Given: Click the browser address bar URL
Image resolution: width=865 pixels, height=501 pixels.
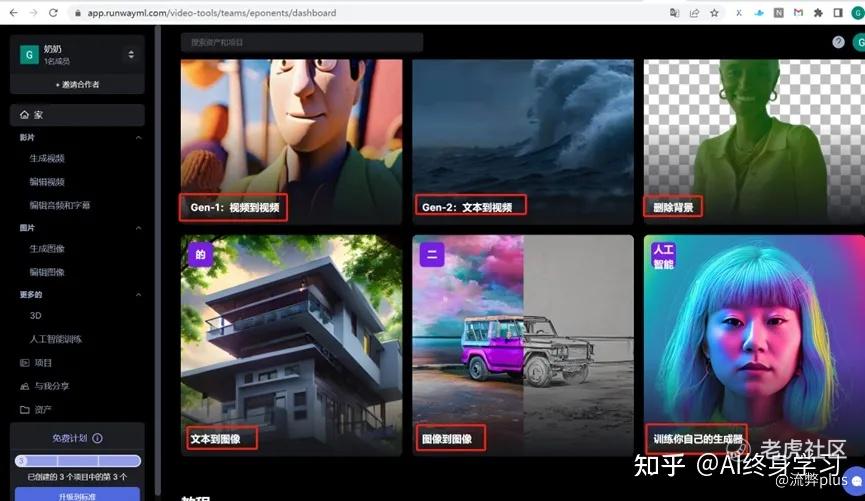Looking at the screenshot, I should coord(212,13).
